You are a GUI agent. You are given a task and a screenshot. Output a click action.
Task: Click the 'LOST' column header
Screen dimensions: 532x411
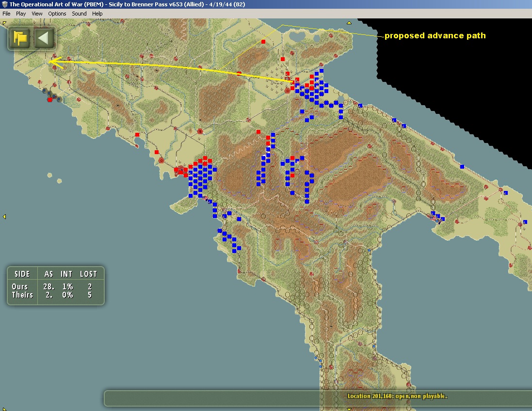pyautogui.click(x=89, y=274)
